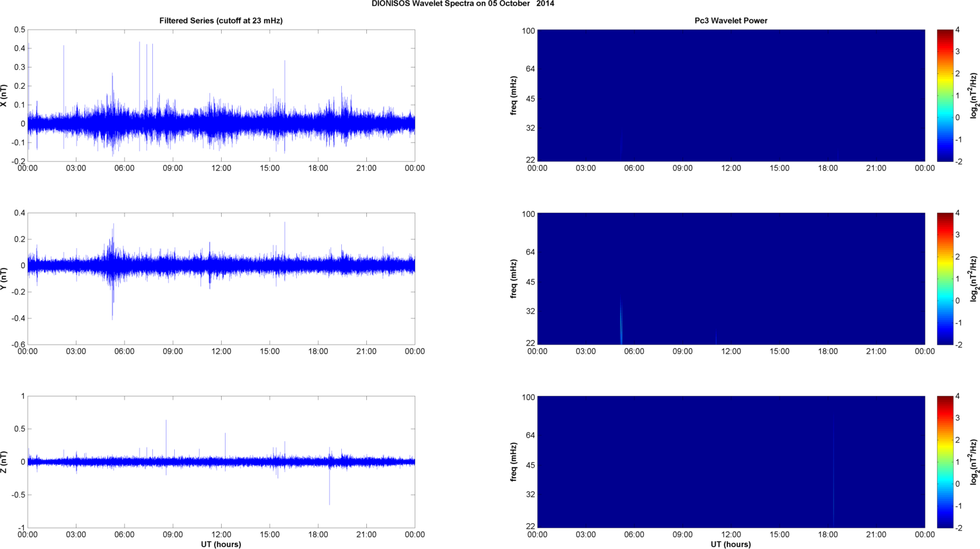Image resolution: width=980 pixels, height=549 pixels.
Task: Select the "22" frequency tick of top spectrogram
Action: [x=530, y=159]
